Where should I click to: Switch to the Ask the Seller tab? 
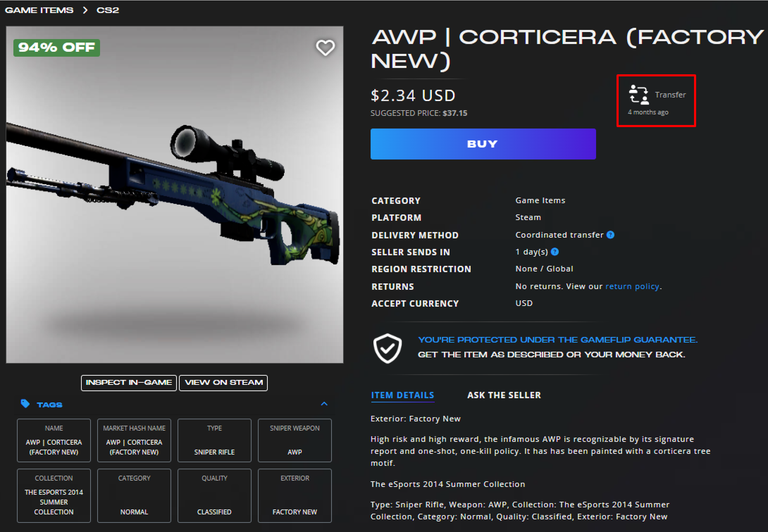[x=504, y=395]
